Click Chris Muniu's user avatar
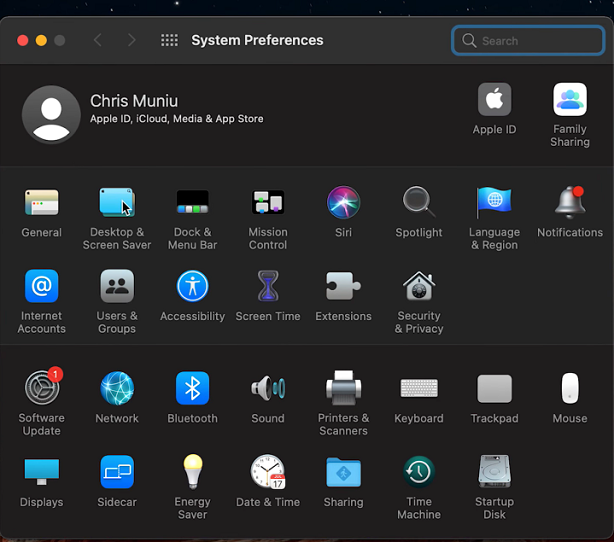Viewport: 614px width, 542px height. (x=51, y=114)
